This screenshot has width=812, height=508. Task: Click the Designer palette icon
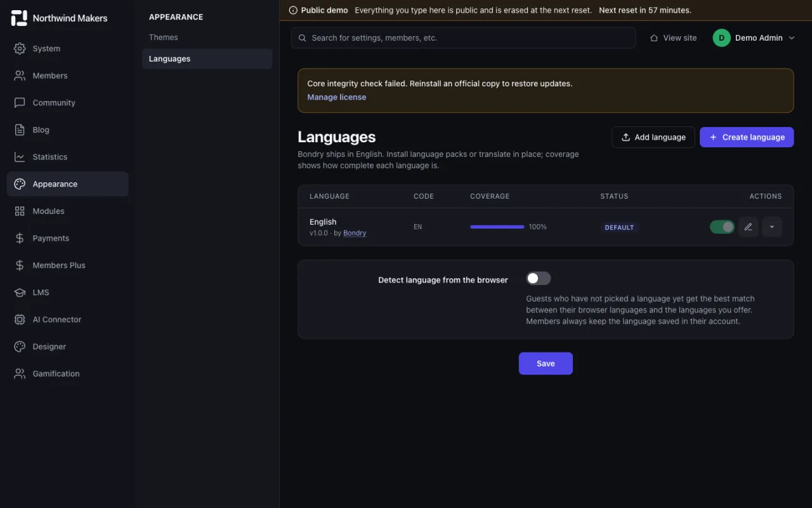(20, 347)
